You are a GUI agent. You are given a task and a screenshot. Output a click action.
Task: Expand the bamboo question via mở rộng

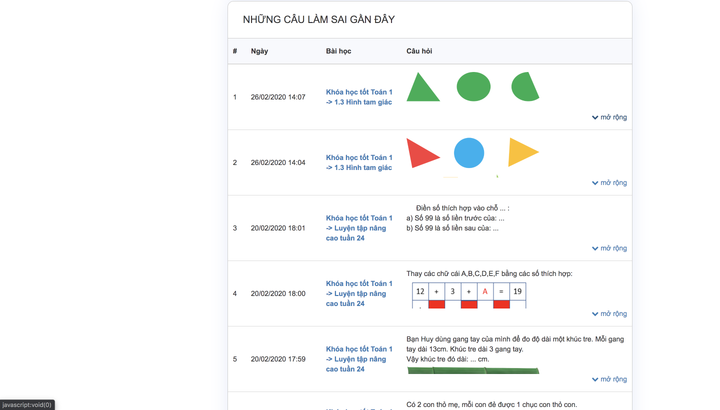pyautogui.click(x=609, y=379)
